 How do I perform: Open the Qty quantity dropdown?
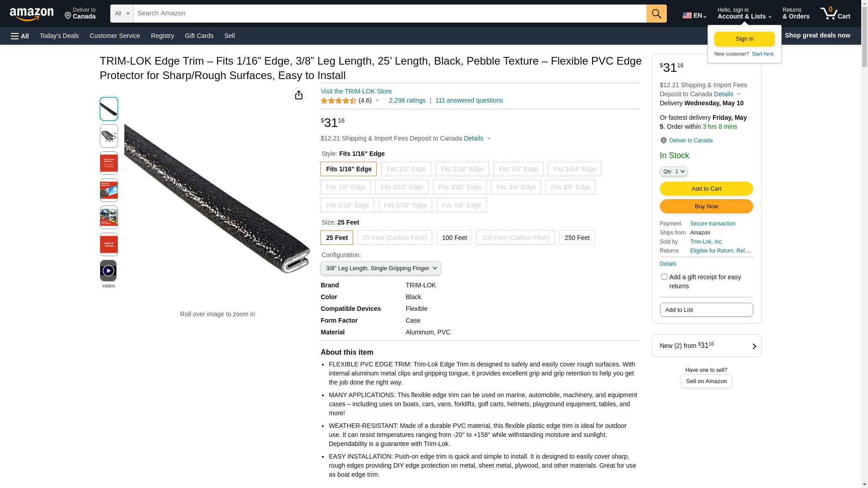point(673,171)
